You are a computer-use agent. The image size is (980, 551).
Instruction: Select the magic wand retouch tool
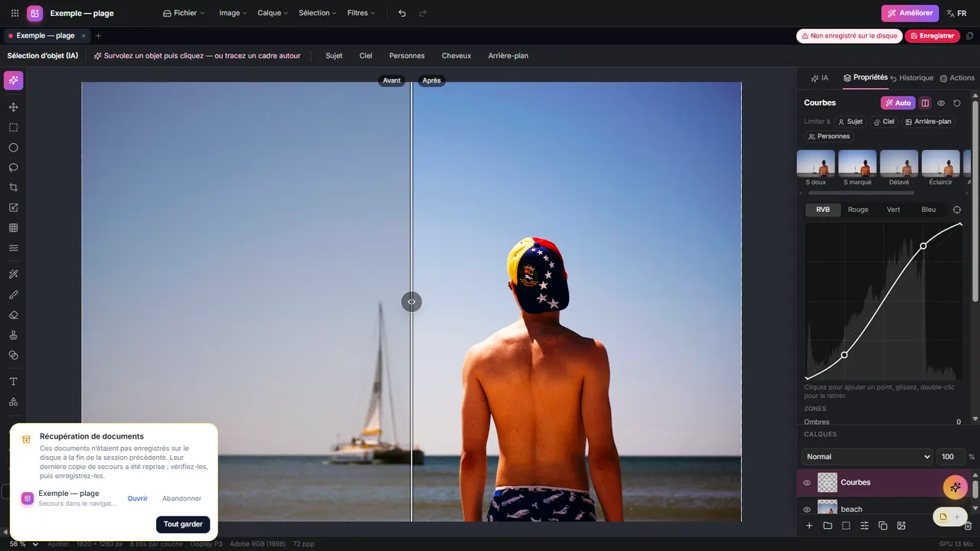(x=13, y=274)
